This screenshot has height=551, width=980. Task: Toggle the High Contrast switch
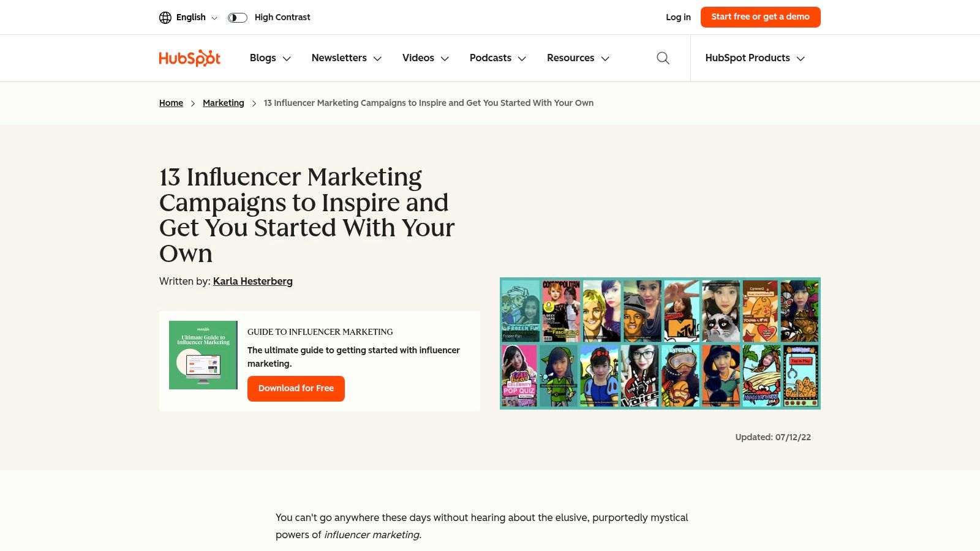coord(238,18)
